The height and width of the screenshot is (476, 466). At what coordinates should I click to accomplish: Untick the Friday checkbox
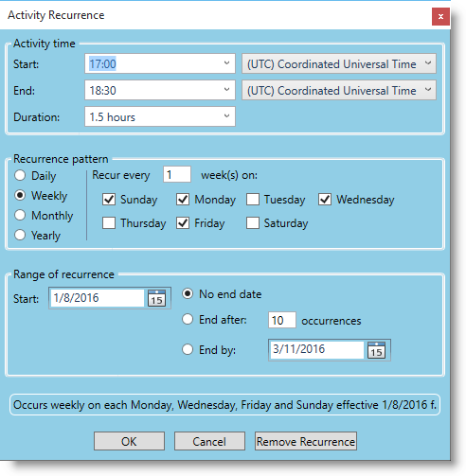[x=183, y=223]
